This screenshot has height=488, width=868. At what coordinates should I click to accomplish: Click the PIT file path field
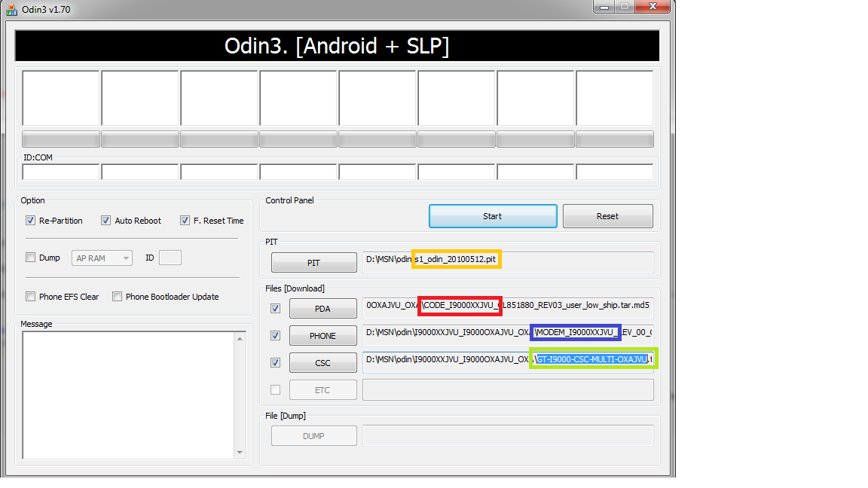pos(508,262)
